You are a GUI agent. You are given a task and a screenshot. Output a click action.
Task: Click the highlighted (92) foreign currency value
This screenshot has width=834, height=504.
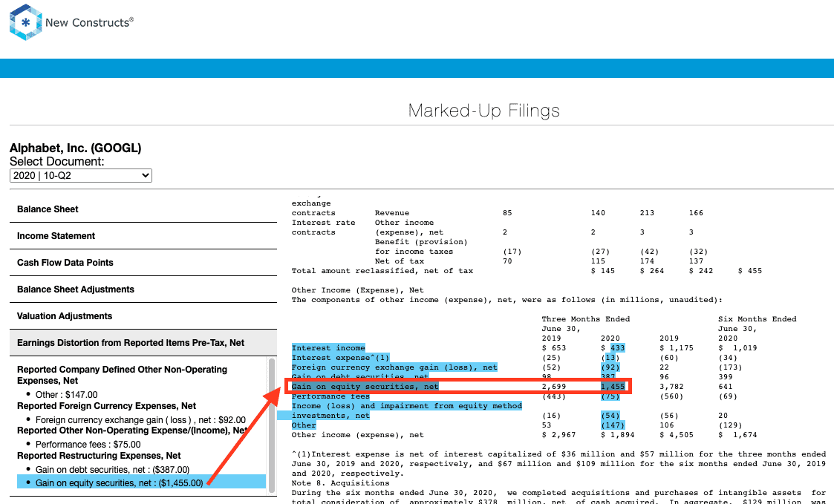610,367
